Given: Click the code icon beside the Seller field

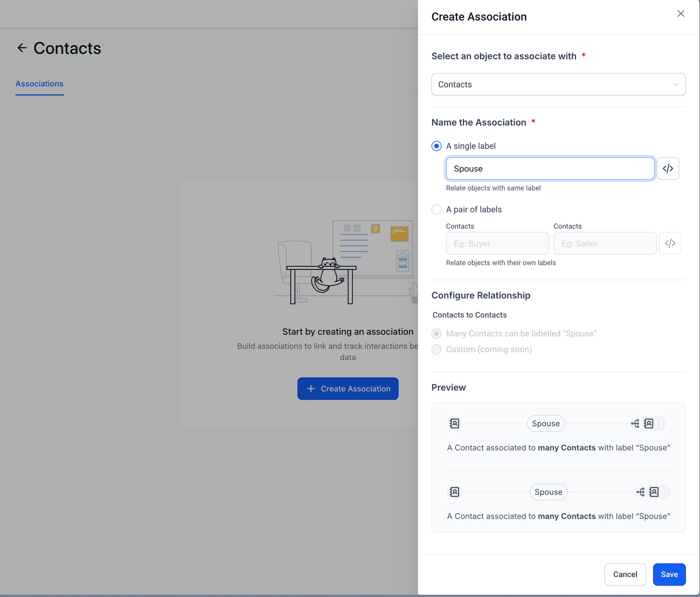Looking at the screenshot, I should pyautogui.click(x=670, y=244).
